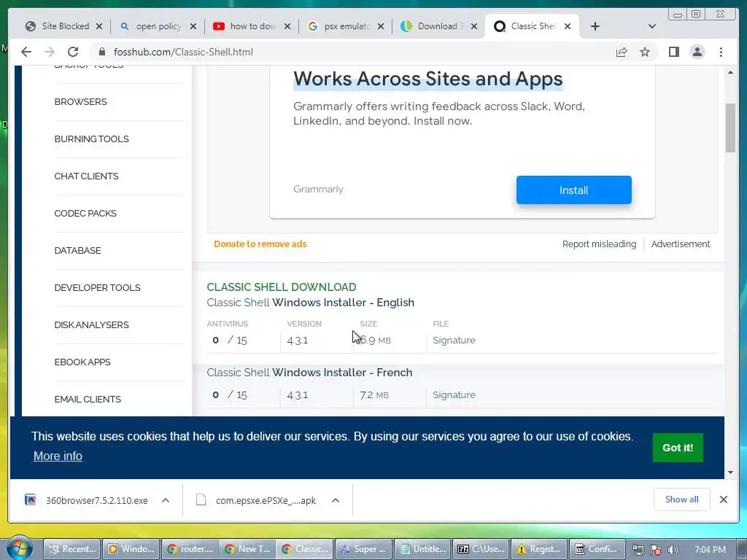The image size is (747, 560).
Task: Open the Burning Tools category
Action: (91, 139)
